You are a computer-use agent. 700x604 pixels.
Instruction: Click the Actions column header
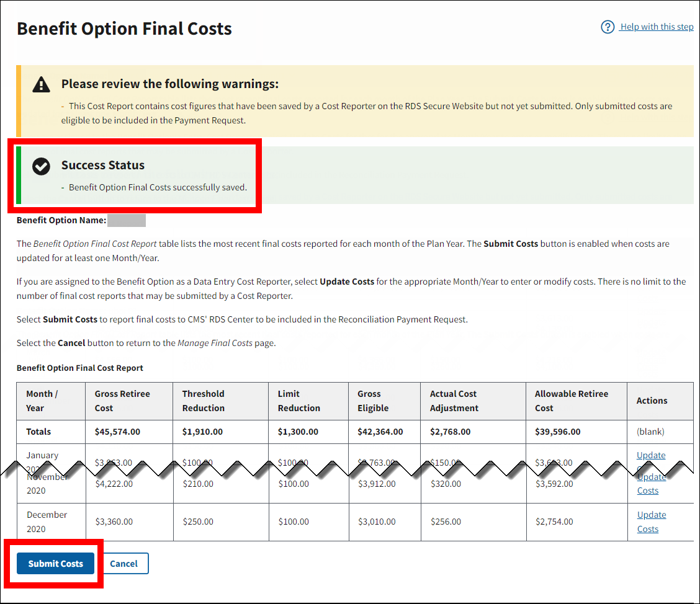tap(652, 401)
